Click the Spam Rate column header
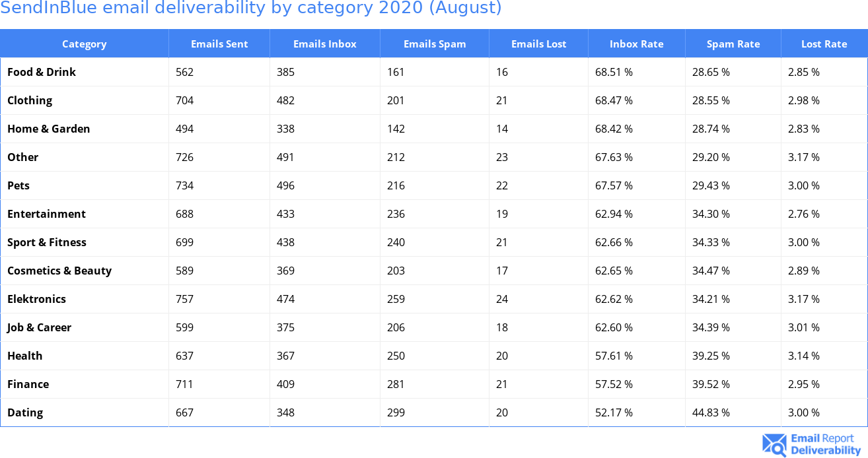The image size is (868, 458). pos(733,44)
